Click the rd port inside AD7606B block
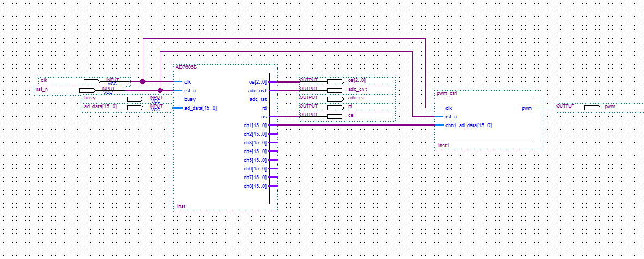The image size is (644, 259). click(264, 108)
